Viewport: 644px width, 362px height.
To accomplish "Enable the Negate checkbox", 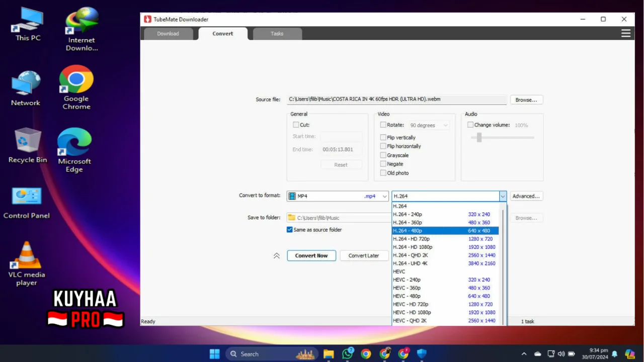I will pyautogui.click(x=383, y=164).
